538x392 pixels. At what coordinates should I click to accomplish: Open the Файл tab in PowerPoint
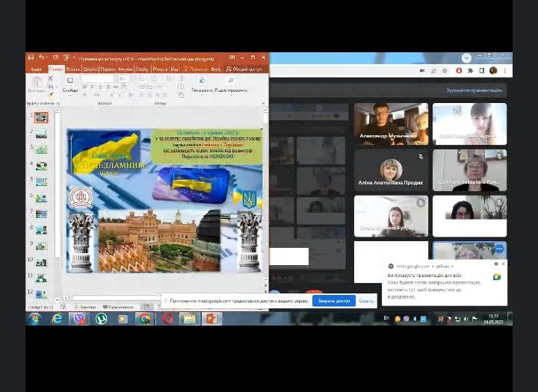[36, 69]
